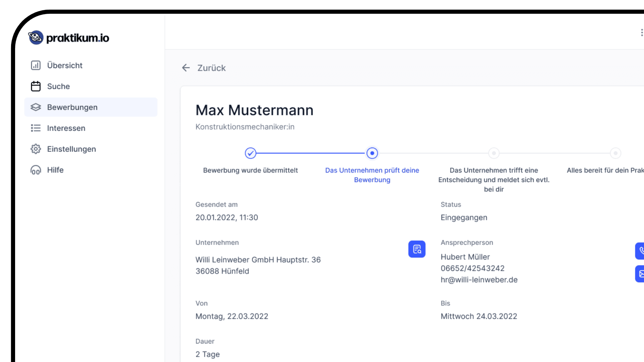Click the Suche calendar icon

36,86
